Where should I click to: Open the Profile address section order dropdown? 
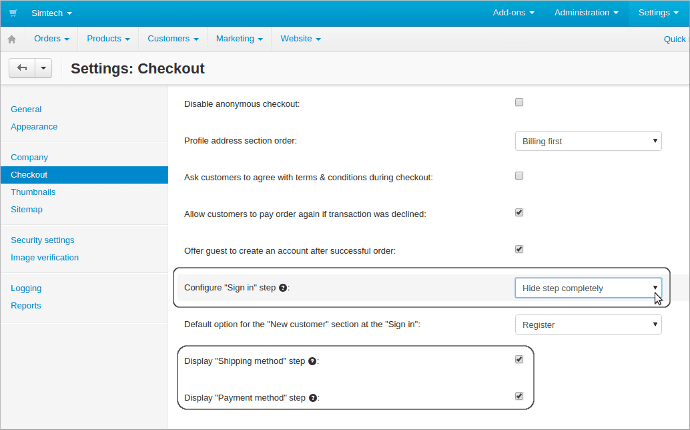click(x=588, y=141)
